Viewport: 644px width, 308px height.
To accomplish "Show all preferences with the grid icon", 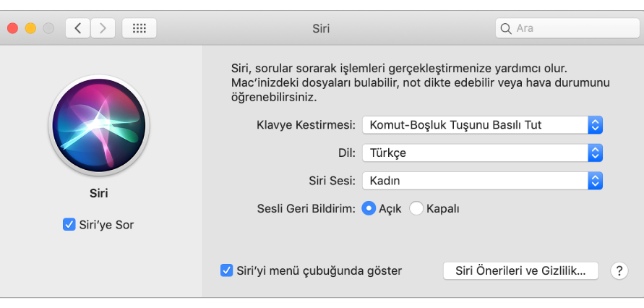I will coord(139,28).
